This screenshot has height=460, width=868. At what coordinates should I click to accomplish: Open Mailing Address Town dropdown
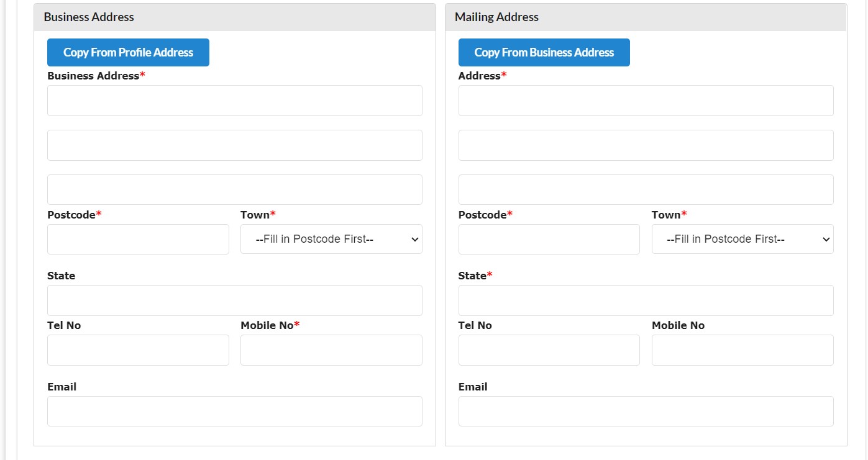click(x=742, y=239)
